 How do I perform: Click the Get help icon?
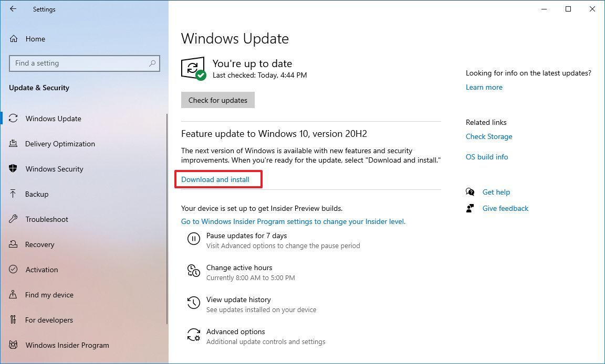[x=470, y=192]
